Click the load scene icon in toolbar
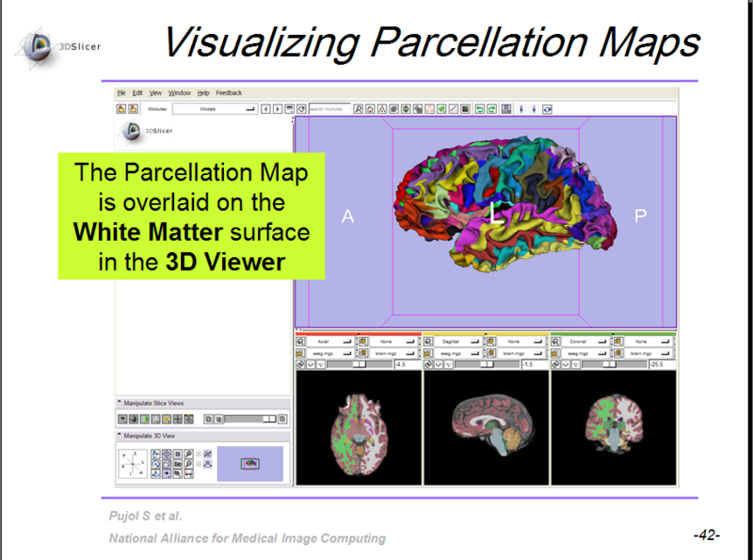The height and width of the screenshot is (560, 753). (121, 109)
